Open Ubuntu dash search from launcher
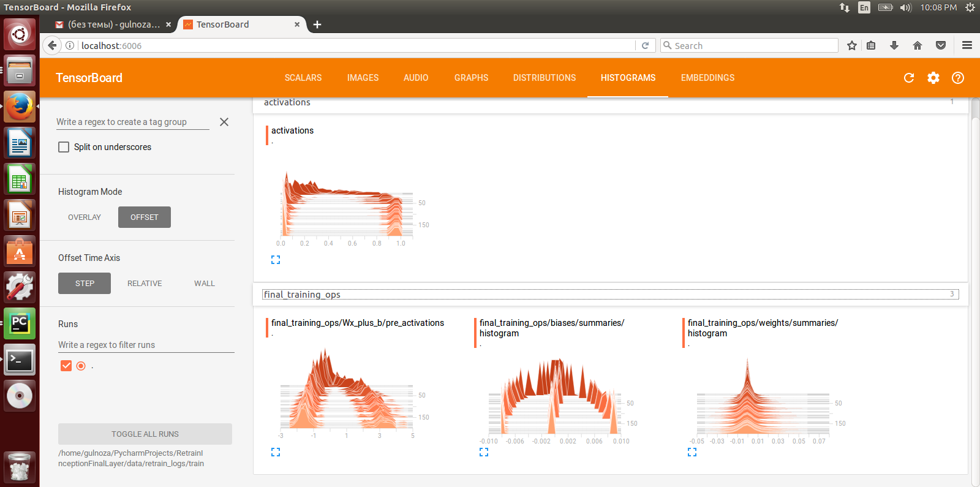980x487 pixels. pos(20,34)
